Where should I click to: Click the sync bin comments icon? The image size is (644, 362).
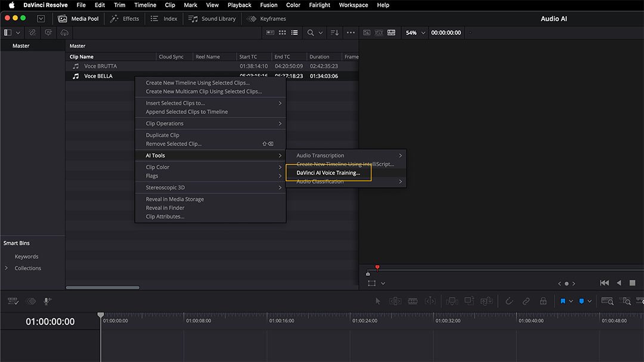pyautogui.click(x=48, y=32)
